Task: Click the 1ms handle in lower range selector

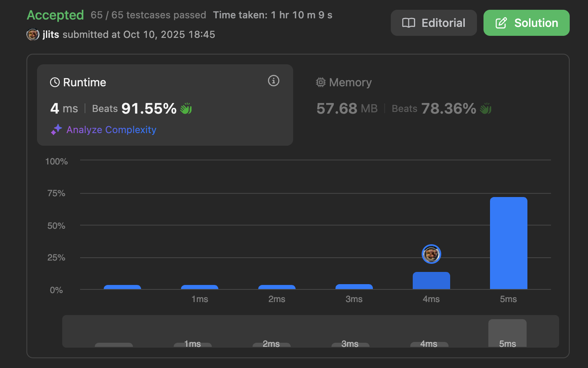Action: tap(193, 345)
